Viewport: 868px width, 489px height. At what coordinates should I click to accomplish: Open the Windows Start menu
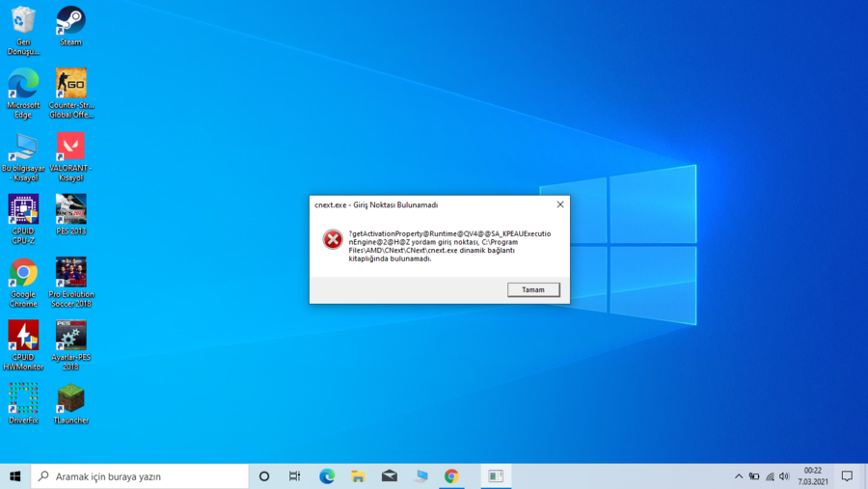[14, 476]
